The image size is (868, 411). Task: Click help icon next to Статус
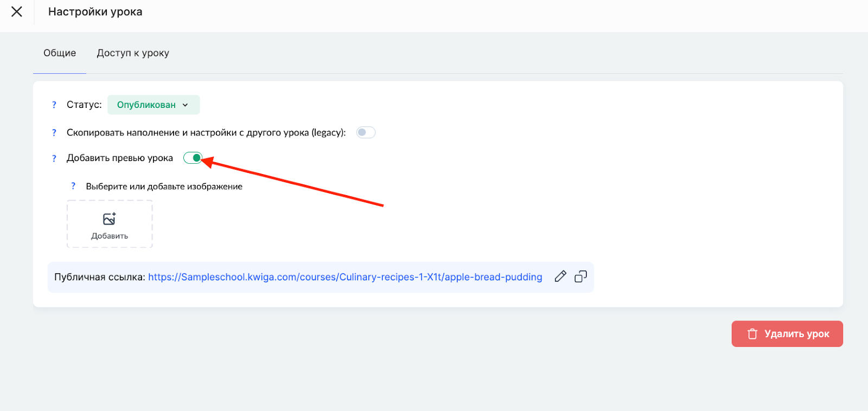pos(54,105)
